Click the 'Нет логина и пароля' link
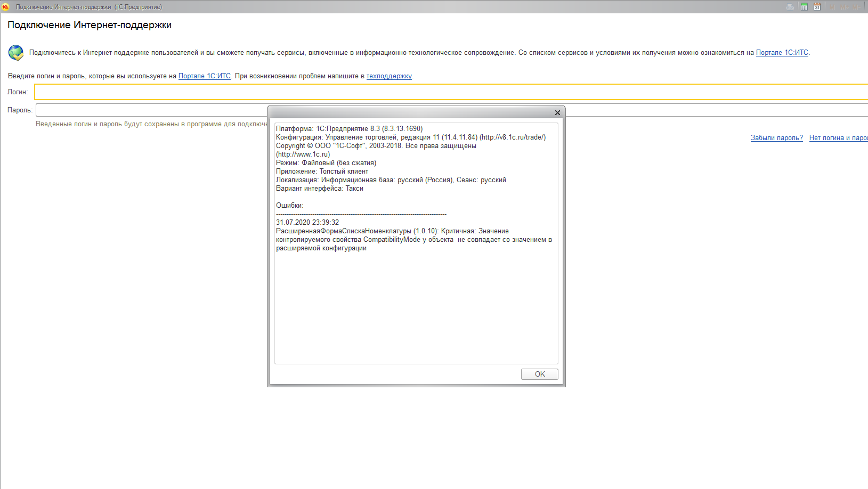The image size is (868, 489). coord(839,138)
